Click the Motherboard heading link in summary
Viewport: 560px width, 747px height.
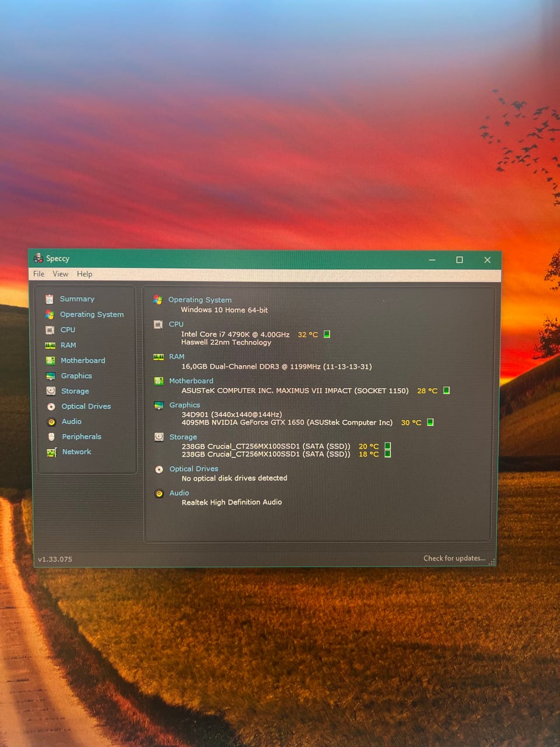[x=191, y=381]
